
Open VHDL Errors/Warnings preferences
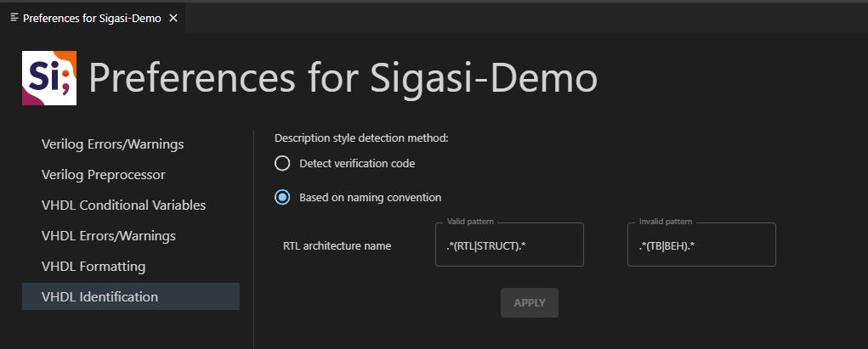click(x=131, y=235)
